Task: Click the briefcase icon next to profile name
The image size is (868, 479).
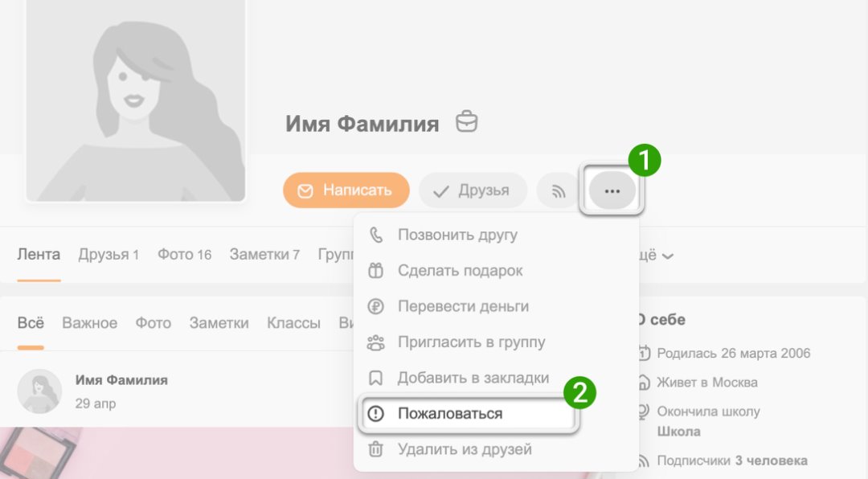Action: pyautogui.click(x=466, y=122)
